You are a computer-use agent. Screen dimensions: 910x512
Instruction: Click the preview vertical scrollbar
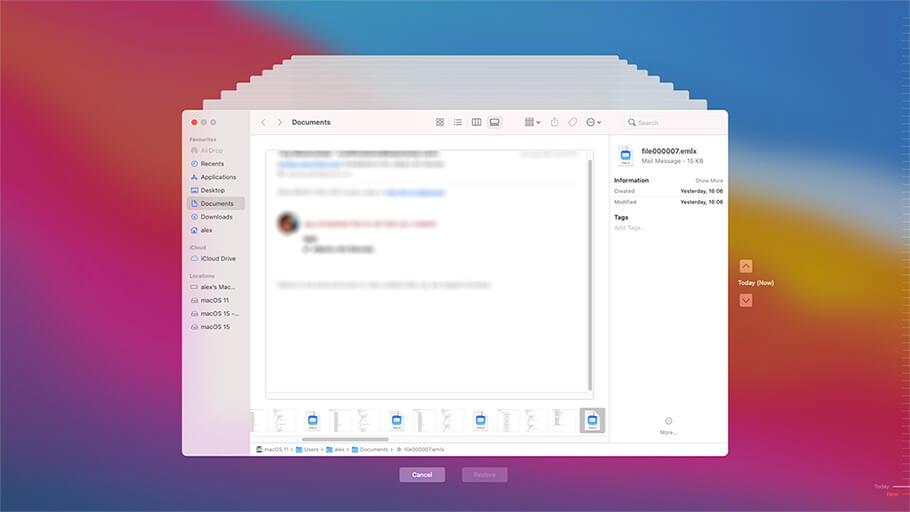tap(590, 273)
